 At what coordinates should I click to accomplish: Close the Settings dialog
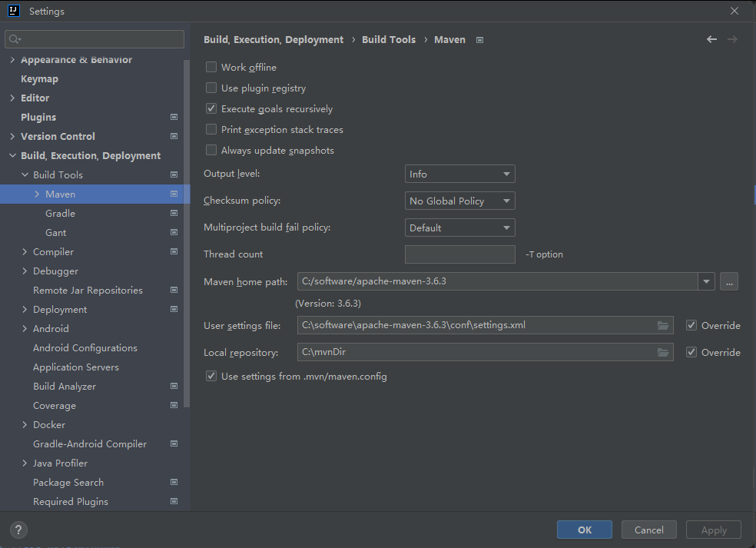click(x=734, y=11)
